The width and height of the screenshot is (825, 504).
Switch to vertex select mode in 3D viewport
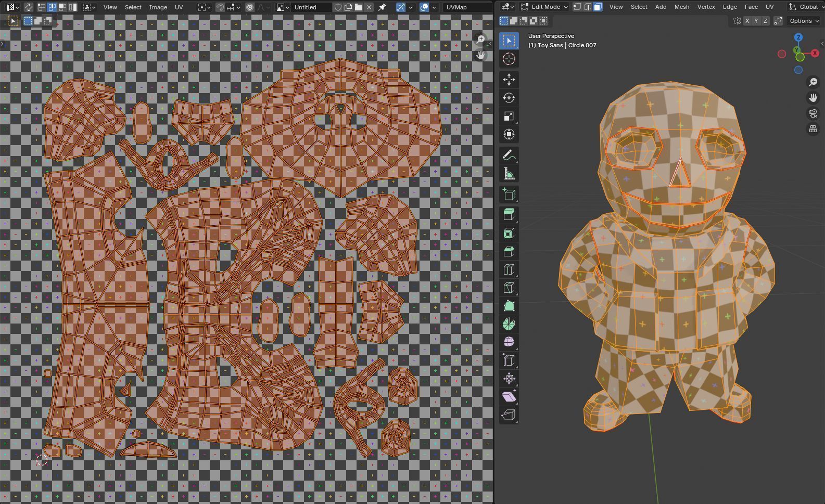[577, 7]
